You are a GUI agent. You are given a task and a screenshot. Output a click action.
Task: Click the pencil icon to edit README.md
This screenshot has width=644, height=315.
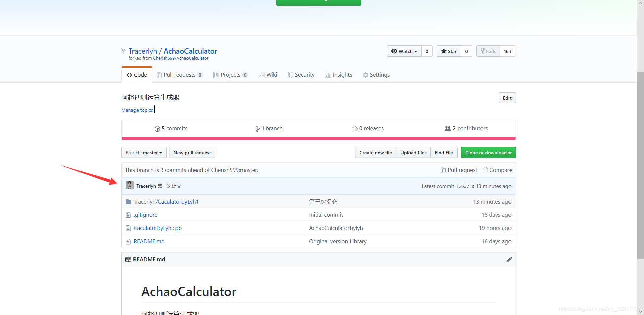coord(509,259)
